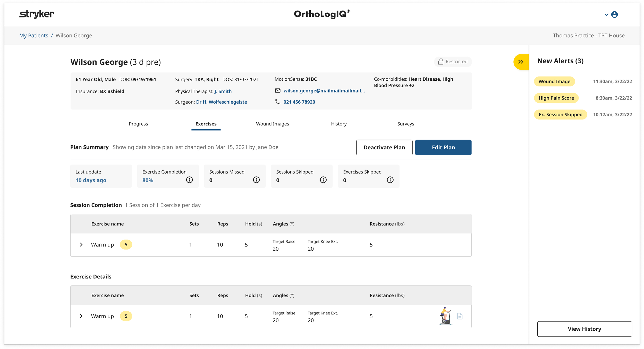Viewport: 644px width, 349px height.
Task: Select the High Pain Score alert
Action: point(556,98)
